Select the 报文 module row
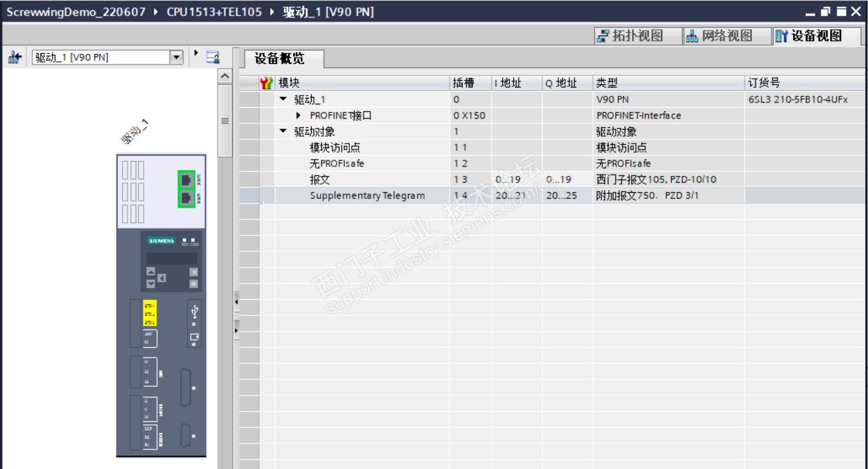The height and width of the screenshot is (469, 868). pyautogui.click(x=553, y=180)
